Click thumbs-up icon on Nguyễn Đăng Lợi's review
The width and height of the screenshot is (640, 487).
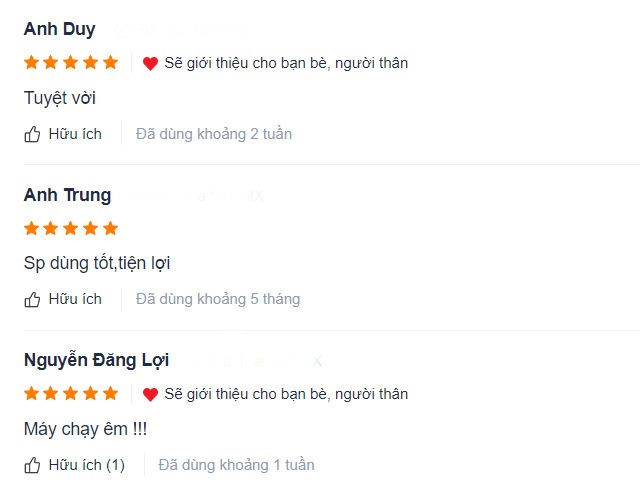[32, 465]
